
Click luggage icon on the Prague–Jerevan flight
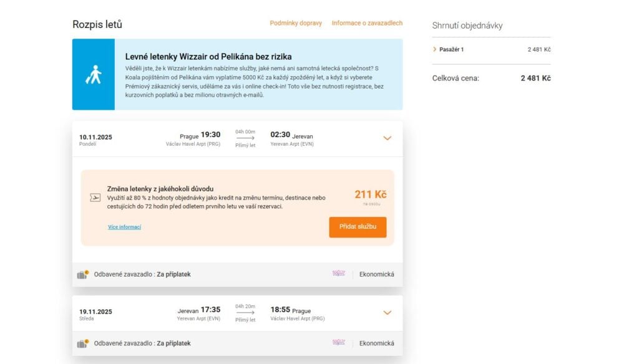coord(83,274)
